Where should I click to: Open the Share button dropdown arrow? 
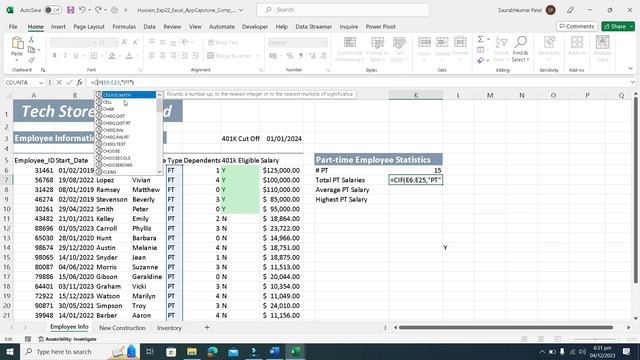pos(632,27)
